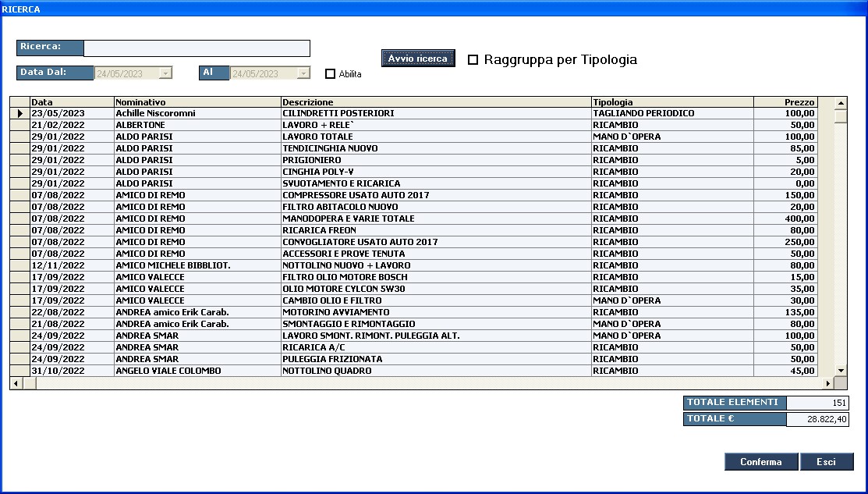Click the Tipologia column header
The image size is (868, 494).
pyautogui.click(x=671, y=102)
